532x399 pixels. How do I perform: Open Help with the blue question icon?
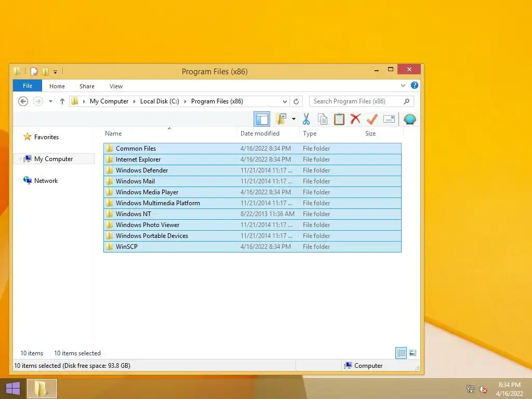coord(414,85)
